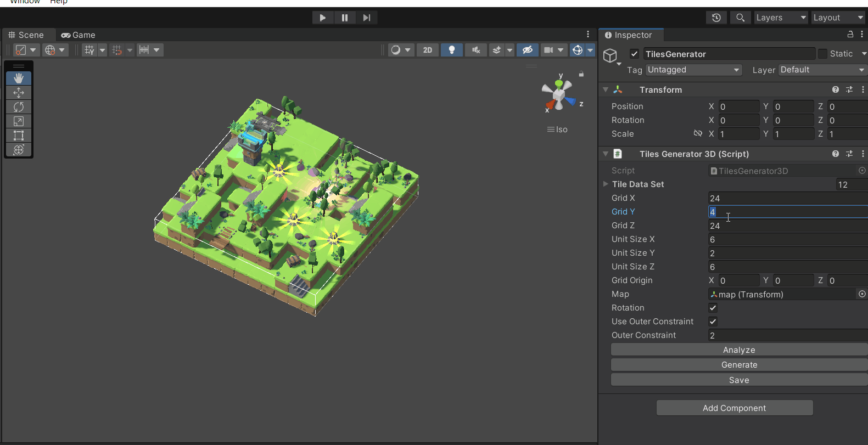868x445 pixels.
Task: Expand the Tile Data Set list
Action: pos(606,184)
